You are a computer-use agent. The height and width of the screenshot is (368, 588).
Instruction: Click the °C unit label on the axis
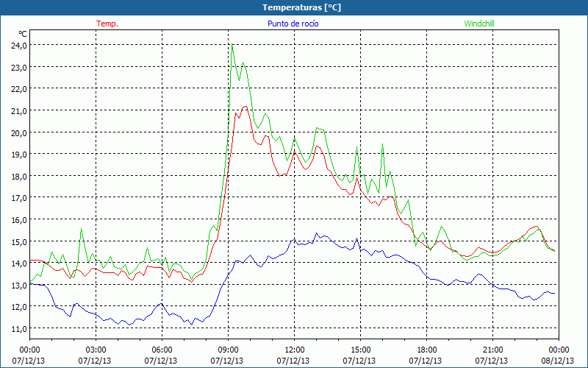pyautogui.click(x=23, y=34)
